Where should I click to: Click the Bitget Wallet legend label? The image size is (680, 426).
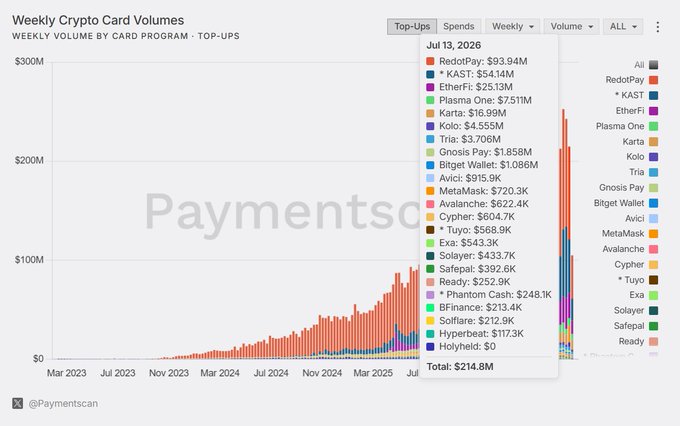point(619,203)
